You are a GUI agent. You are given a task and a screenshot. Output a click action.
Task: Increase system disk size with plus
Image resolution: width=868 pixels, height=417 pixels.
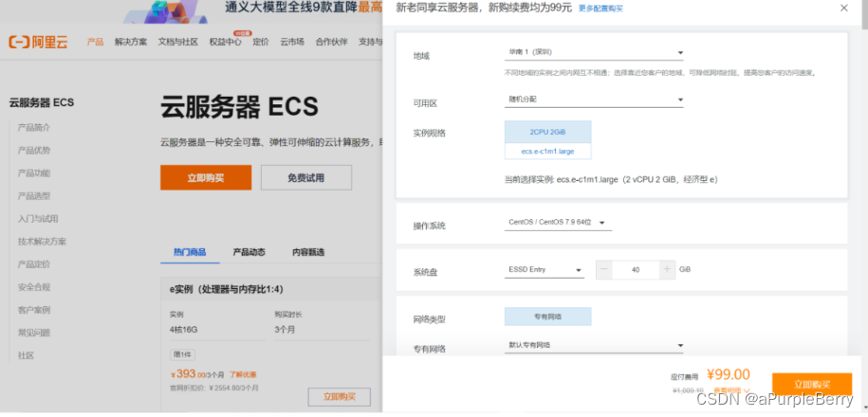point(667,270)
